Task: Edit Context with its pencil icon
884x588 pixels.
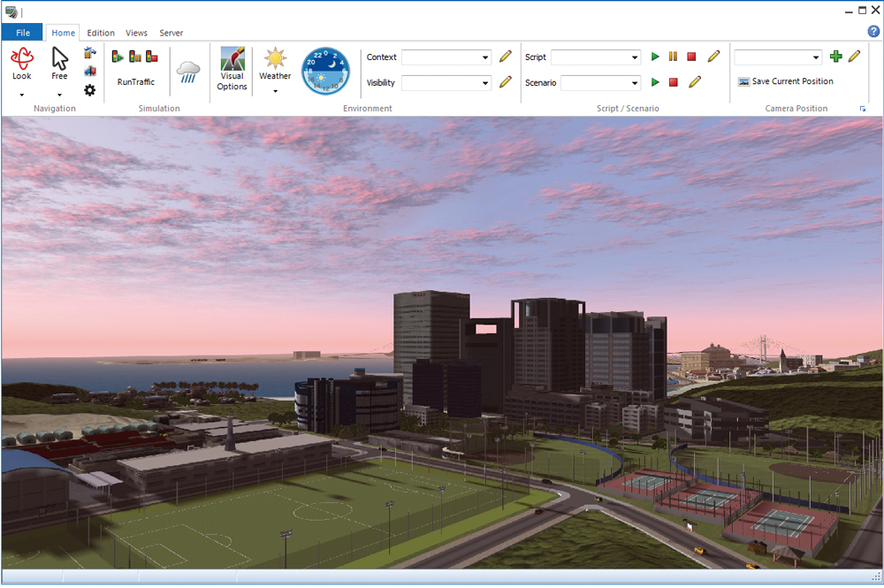Action: [x=505, y=57]
